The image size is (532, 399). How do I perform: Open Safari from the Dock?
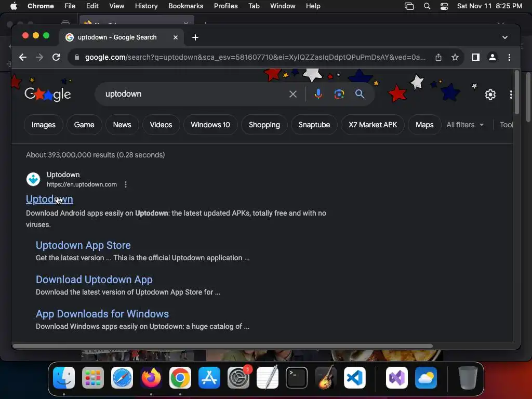[x=122, y=378]
